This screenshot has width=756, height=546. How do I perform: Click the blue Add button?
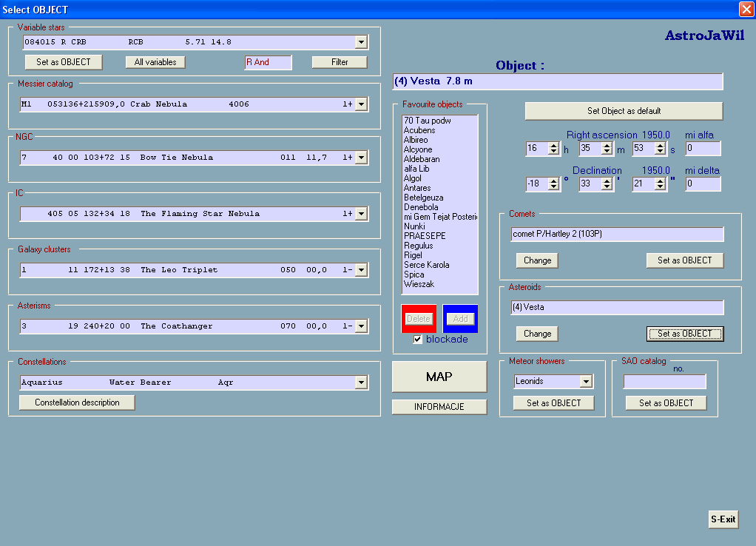(x=460, y=319)
